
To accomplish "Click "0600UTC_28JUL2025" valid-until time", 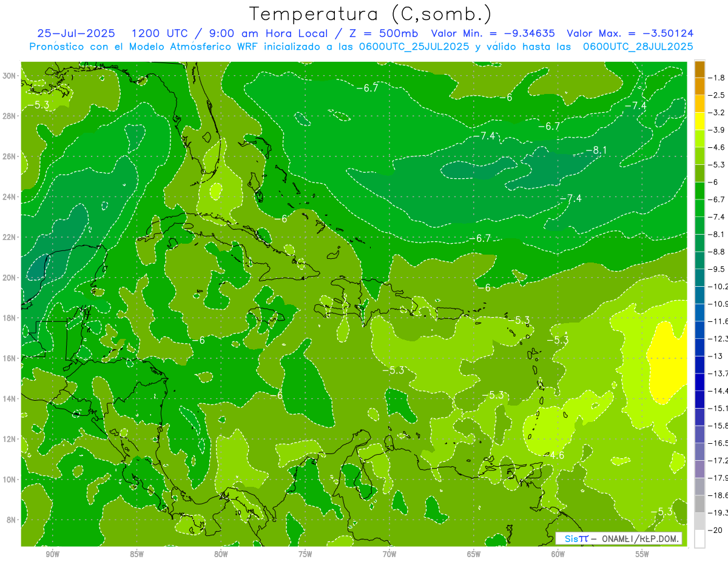I will coord(638,46).
